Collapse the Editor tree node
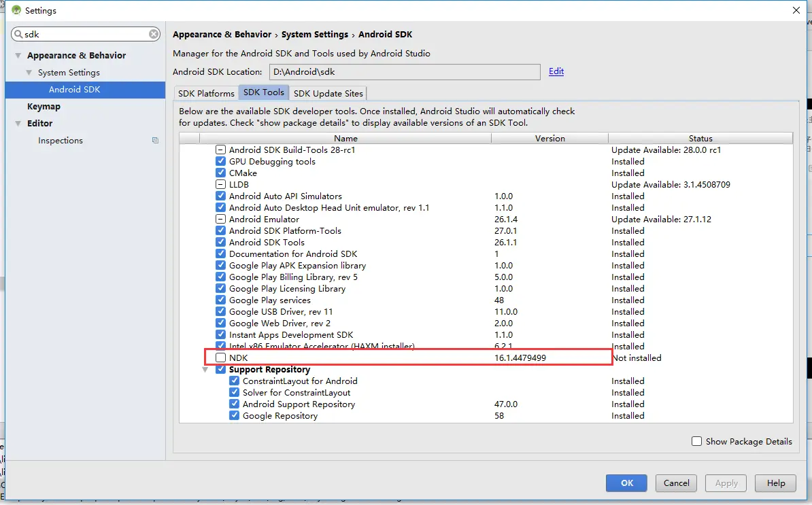The width and height of the screenshot is (812, 505). (x=18, y=124)
